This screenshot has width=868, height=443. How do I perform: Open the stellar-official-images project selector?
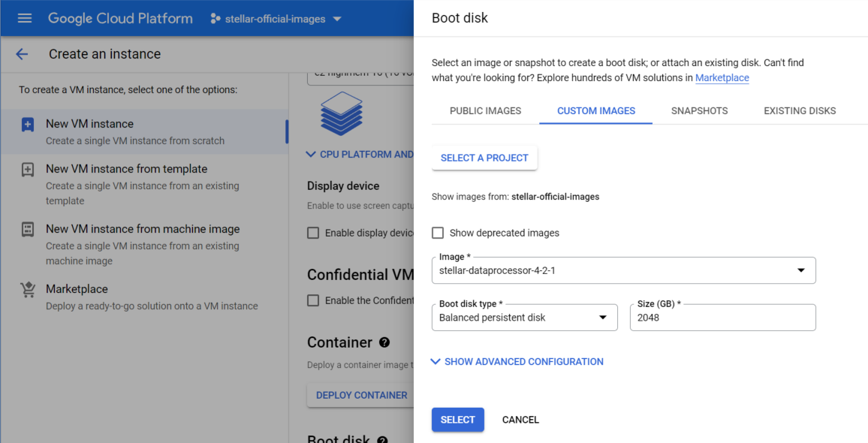pyautogui.click(x=275, y=19)
